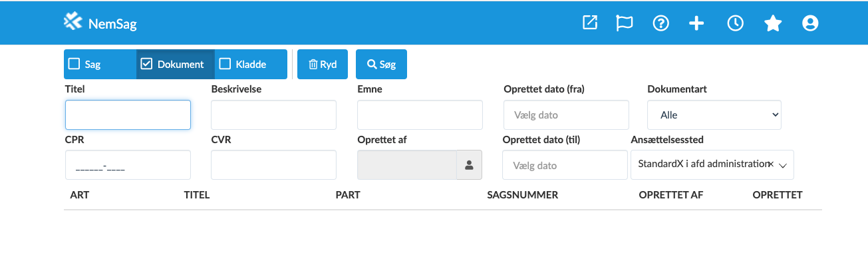The width and height of the screenshot is (868, 273).
Task: Uncheck the Dokument checkbox
Action: [147, 65]
